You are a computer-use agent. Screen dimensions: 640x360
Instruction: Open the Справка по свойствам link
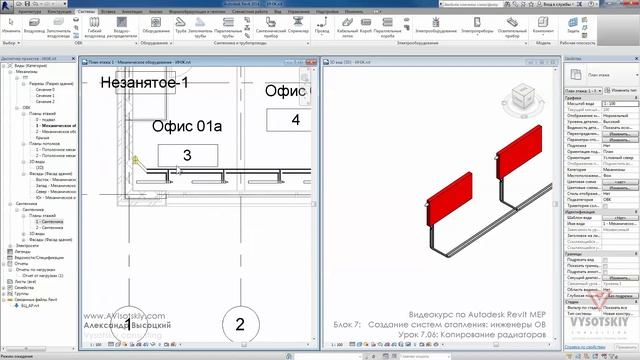pos(585,347)
